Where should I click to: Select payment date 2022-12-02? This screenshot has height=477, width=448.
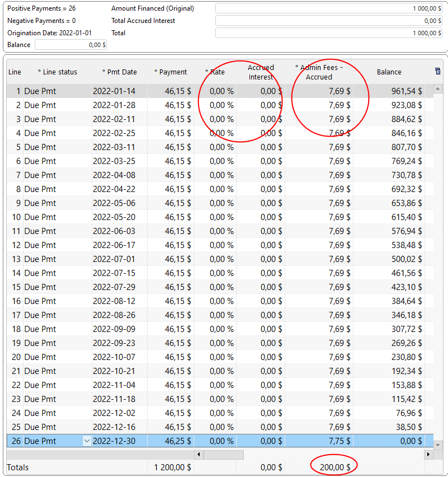pyautogui.click(x=114, y=413)
